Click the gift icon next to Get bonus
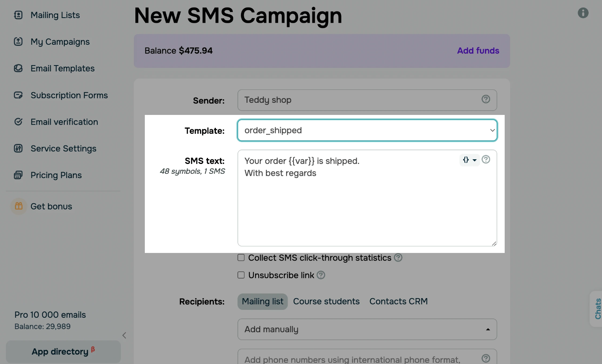602x364 pixels. (18, 206)
